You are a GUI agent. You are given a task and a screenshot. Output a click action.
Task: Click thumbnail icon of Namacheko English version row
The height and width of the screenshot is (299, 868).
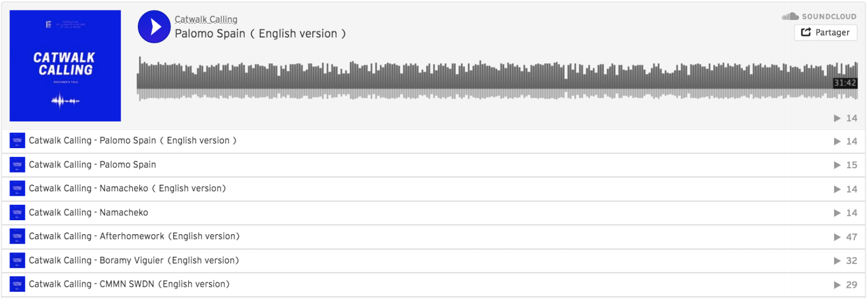pos(17,189)
